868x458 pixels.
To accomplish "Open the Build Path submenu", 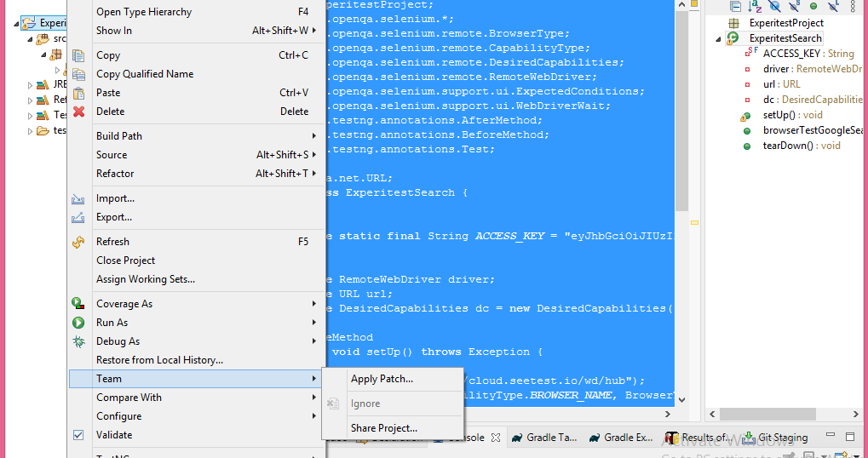I will click(196, 136).
